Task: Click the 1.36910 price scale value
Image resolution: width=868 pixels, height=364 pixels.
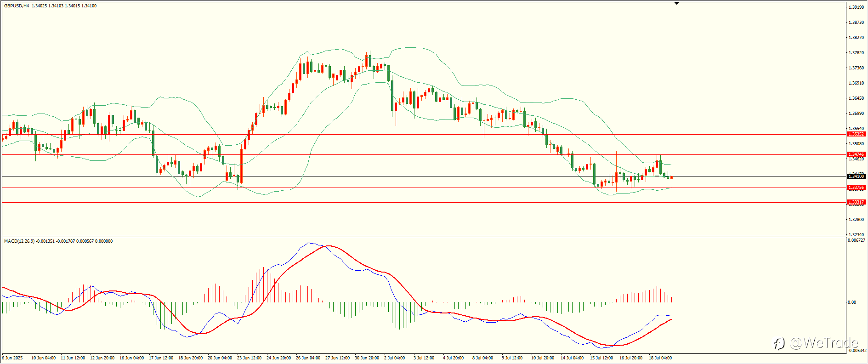Action: tap(855, 83)
